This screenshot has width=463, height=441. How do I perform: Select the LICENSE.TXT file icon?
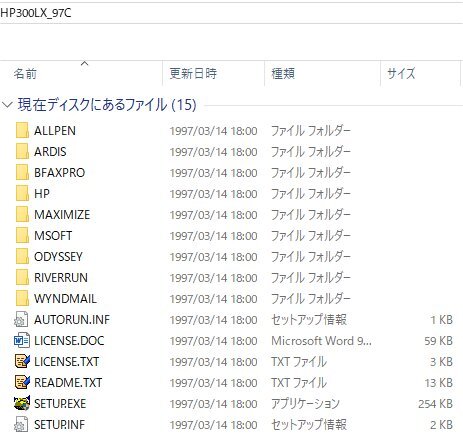click(22, 361)
